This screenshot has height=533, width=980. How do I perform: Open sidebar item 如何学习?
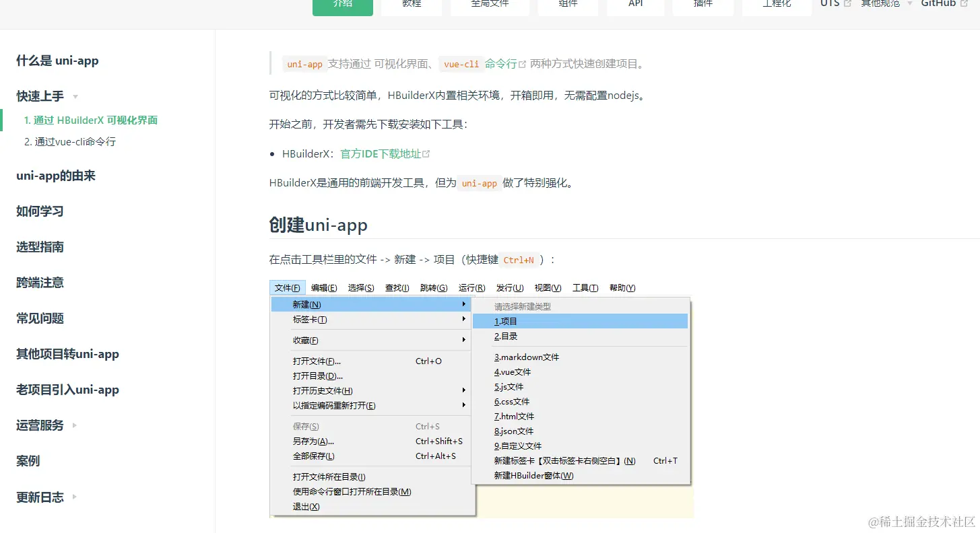[x=40, y=211]
